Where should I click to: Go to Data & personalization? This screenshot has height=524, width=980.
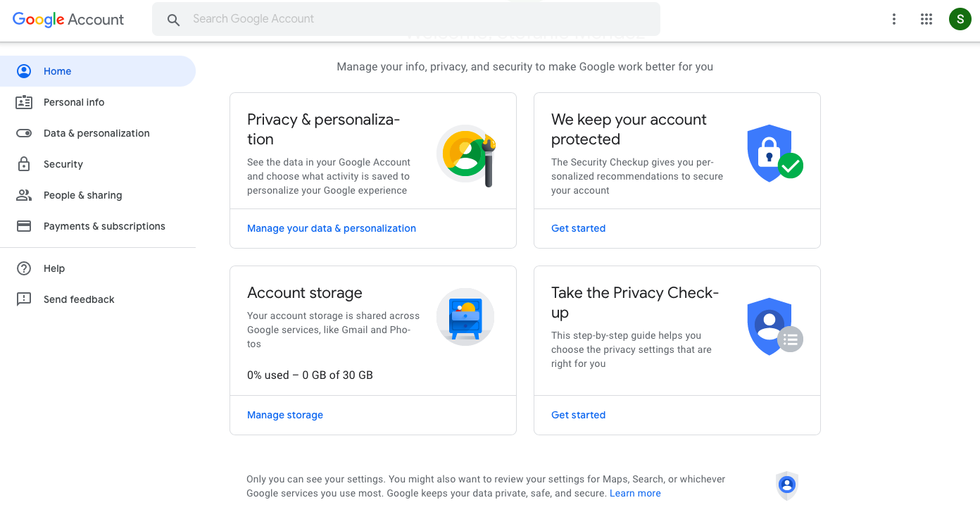96,133
